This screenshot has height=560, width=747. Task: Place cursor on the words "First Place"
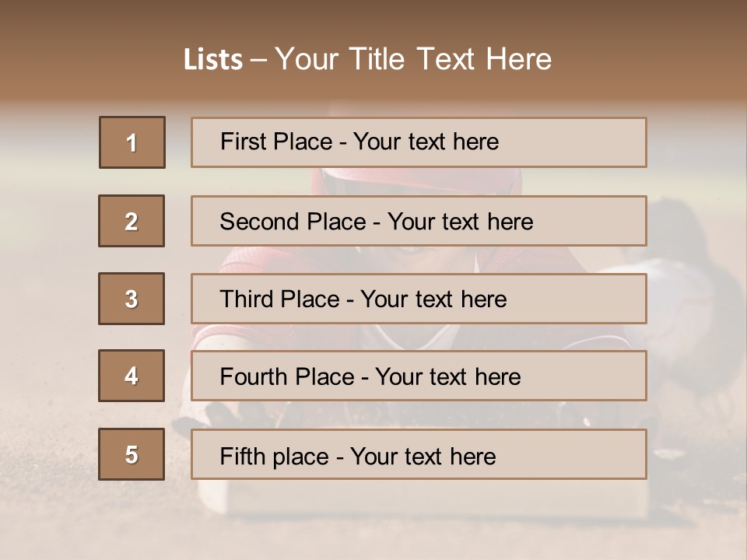click(x=275, y=142)
